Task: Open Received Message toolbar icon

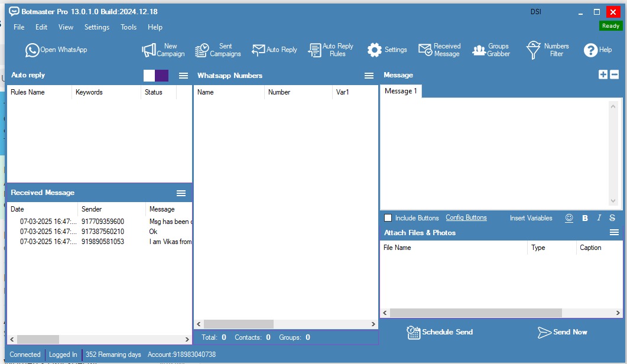Action: click(x=439, y=50)
